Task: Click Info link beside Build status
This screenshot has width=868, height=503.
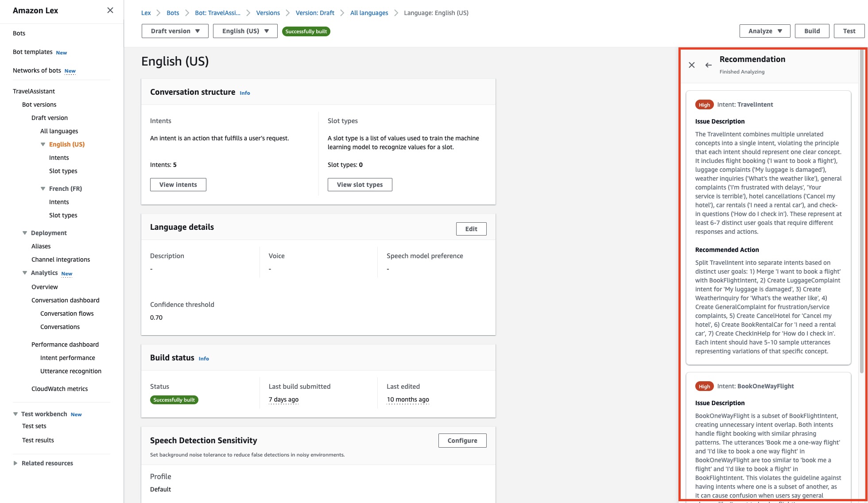Action: click(204, 359)
